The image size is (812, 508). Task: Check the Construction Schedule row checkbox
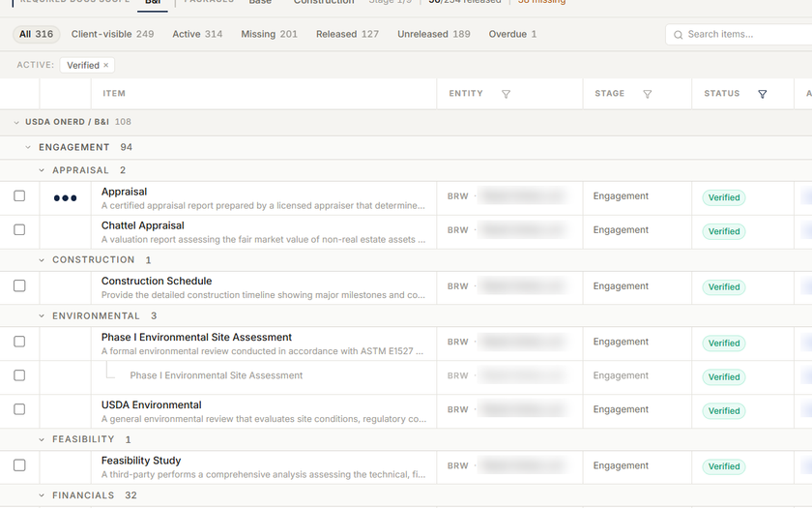[19, 285]
